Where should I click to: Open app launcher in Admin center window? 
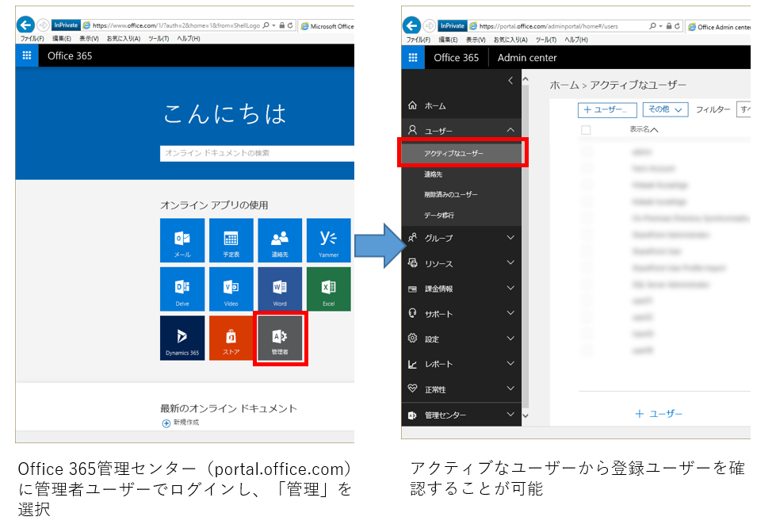(x=413, y=57)
